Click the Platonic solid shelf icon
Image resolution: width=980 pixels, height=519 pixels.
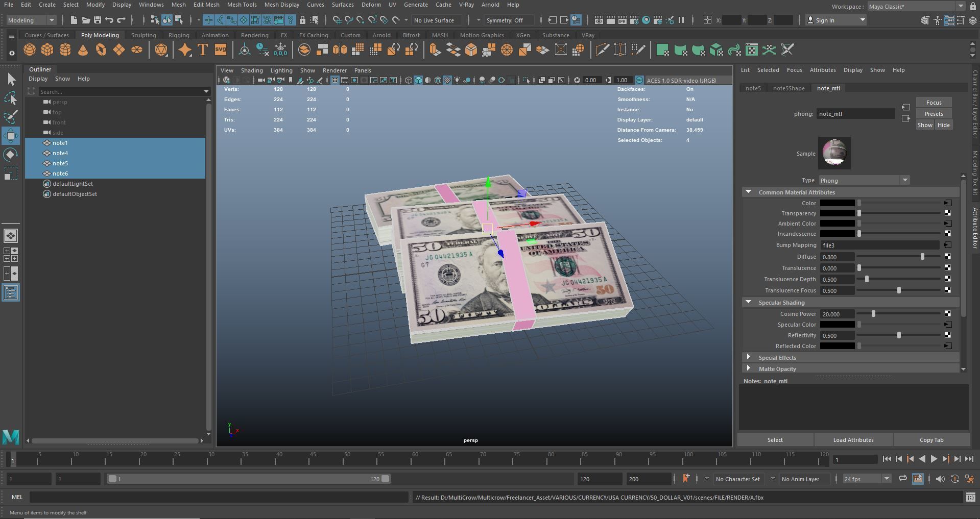(161, 50)
